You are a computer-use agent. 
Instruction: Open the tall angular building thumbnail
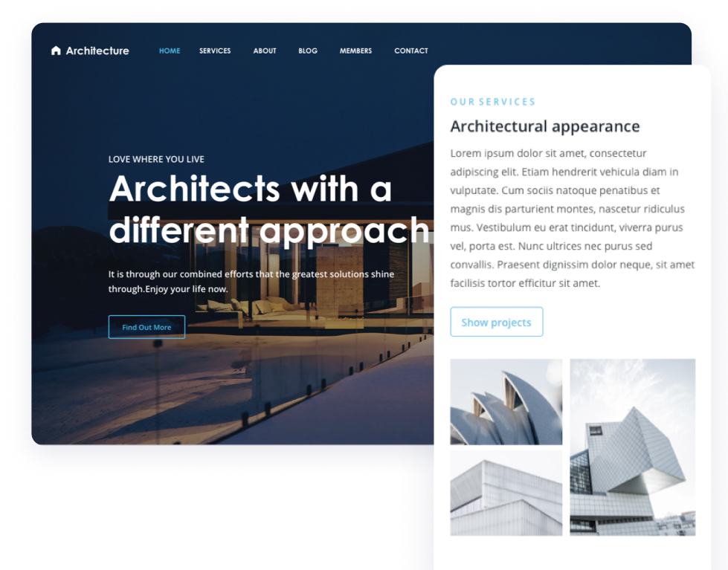point(632,447)
